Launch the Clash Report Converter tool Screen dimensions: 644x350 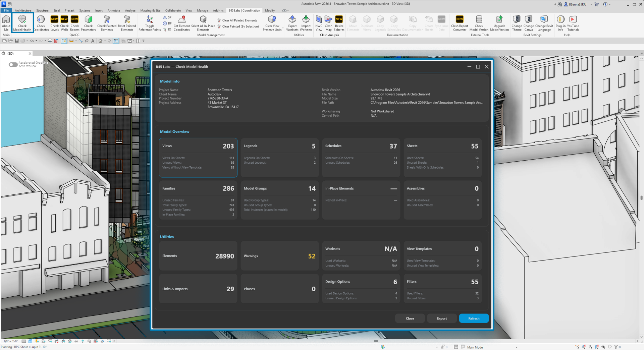point(460,23)
